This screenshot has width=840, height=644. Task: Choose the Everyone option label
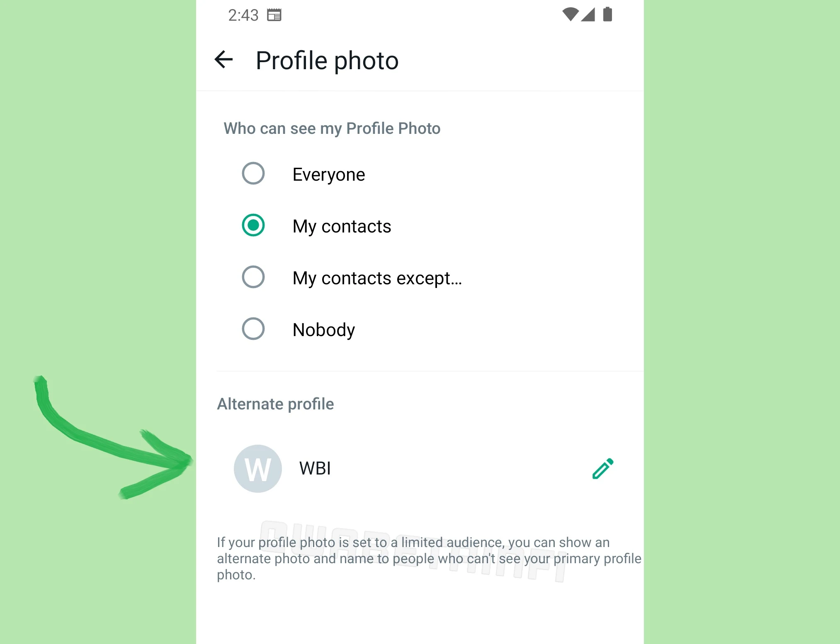329,174
